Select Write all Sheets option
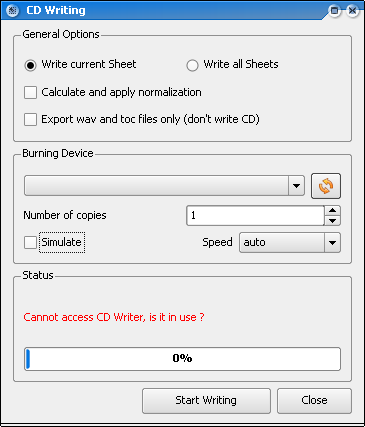Viewport: 365px width, 427px height. tap(192, 65)
